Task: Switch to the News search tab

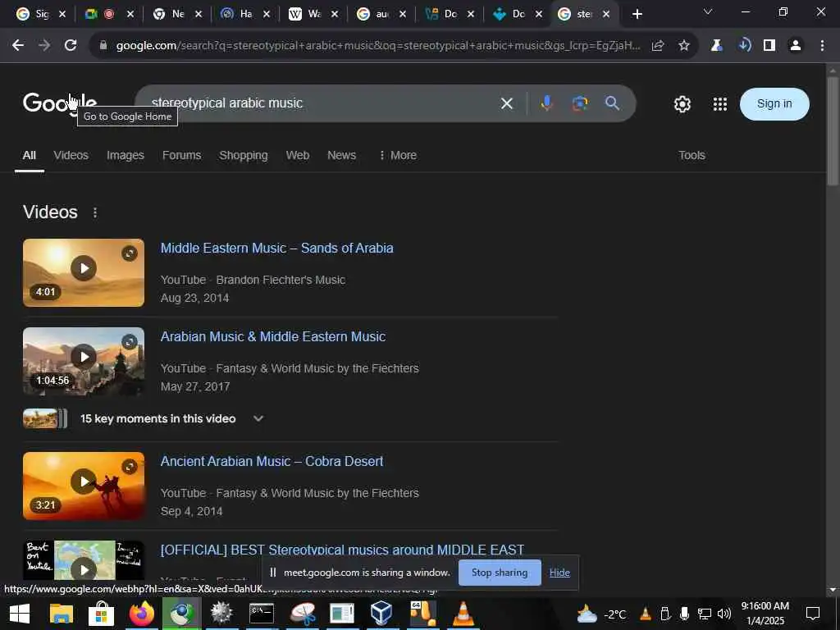Action: pos(341,155)
